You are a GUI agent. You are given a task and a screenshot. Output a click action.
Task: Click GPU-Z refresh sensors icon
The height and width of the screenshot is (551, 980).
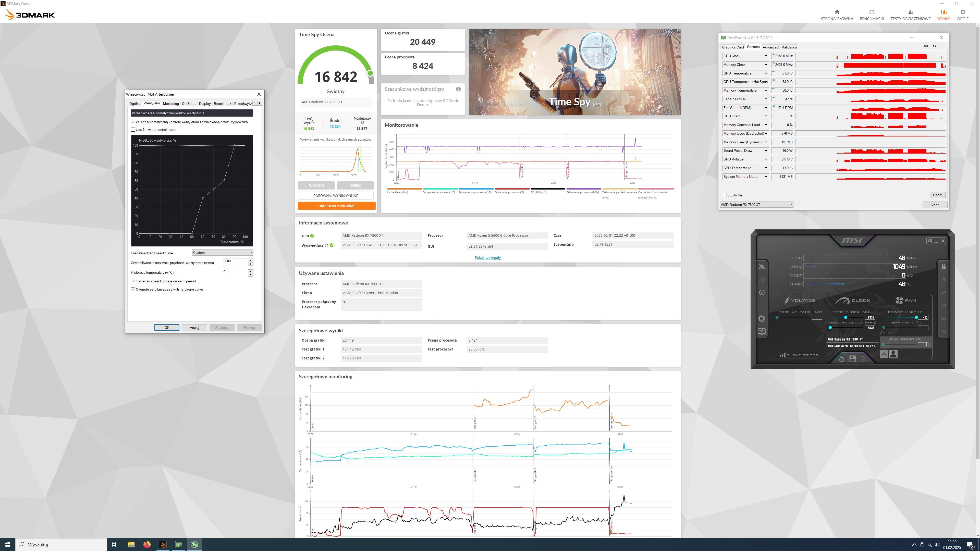[x=934, y=46]
